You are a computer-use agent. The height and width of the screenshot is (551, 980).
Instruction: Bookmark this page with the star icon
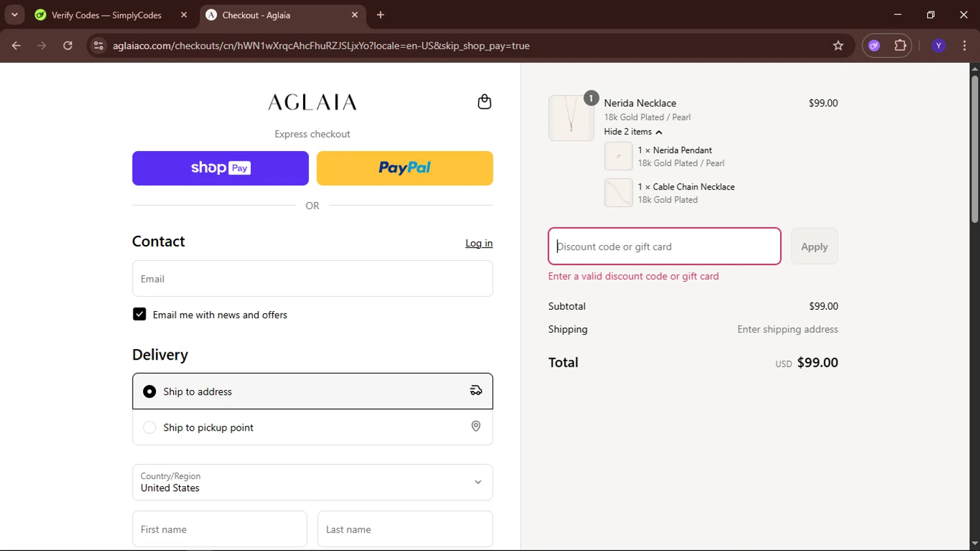tap(838, 46)
